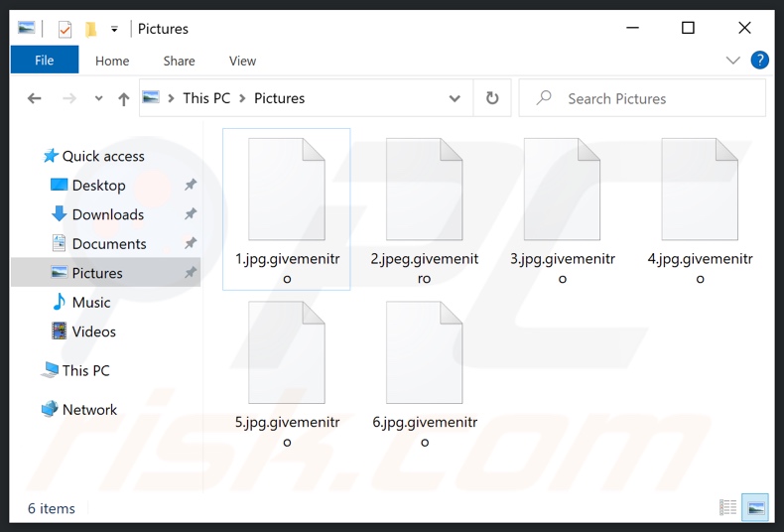This screenshot has height=532, width=784.
Task: Switch to the View ribbon tab
Action: 242,61
